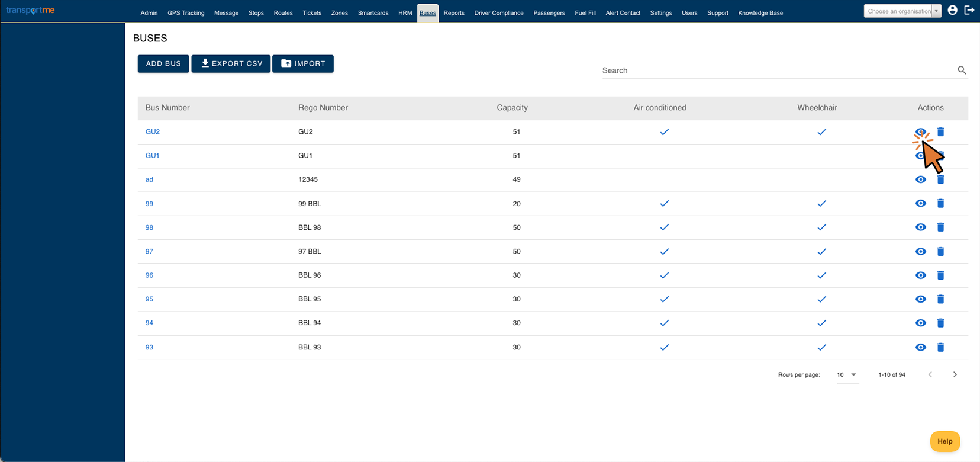Screen dimensions: 980x462
Task: Open bus GU2 link
Action: (153, 131)
